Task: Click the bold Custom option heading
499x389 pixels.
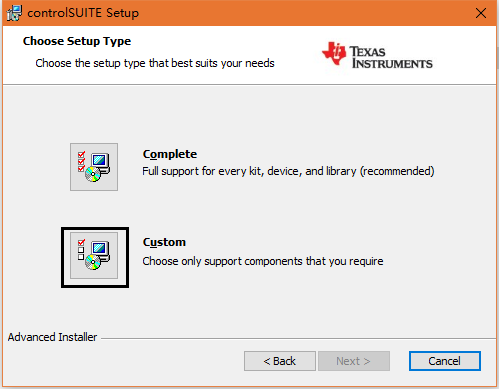Action: [x=164, y=242]
